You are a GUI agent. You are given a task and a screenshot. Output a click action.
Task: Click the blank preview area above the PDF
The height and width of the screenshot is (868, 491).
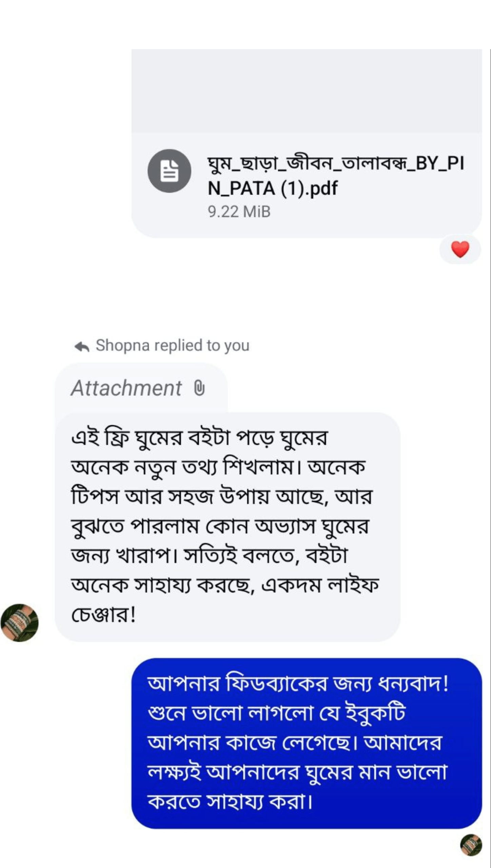point(307,91)
